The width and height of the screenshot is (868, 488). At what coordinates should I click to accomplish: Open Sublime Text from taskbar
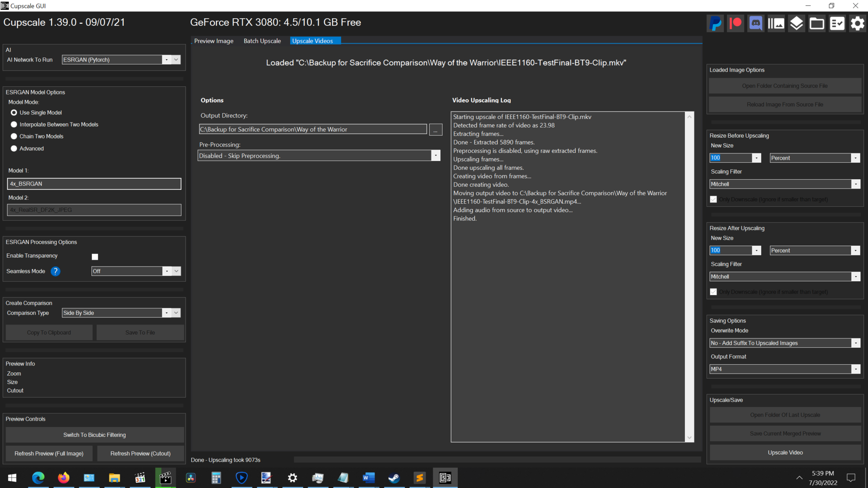420,478
